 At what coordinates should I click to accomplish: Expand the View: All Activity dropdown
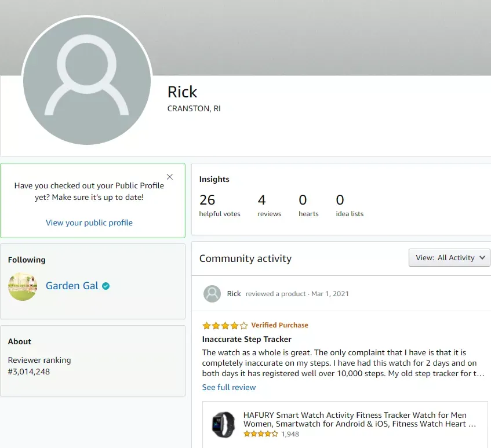click(x=449, y=258)
